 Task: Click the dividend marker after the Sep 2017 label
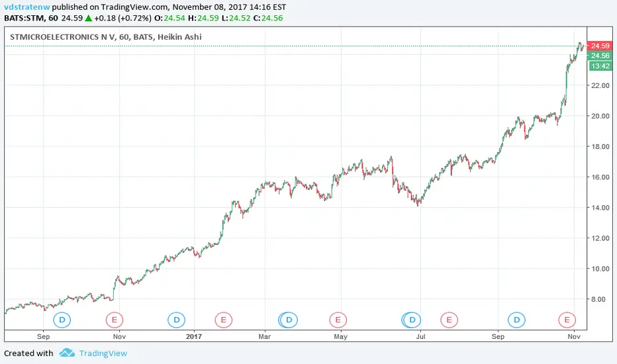pyautogui.click(x=516, y=320)
